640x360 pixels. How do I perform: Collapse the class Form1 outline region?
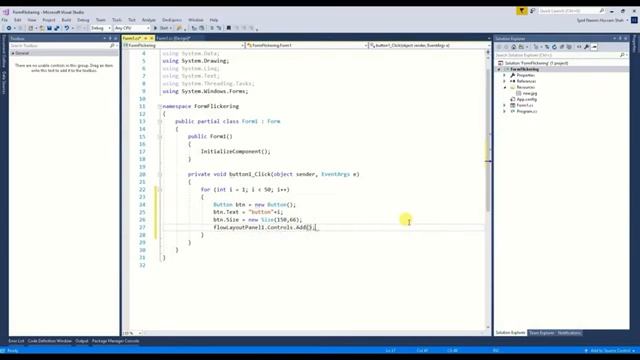[160, 121]
